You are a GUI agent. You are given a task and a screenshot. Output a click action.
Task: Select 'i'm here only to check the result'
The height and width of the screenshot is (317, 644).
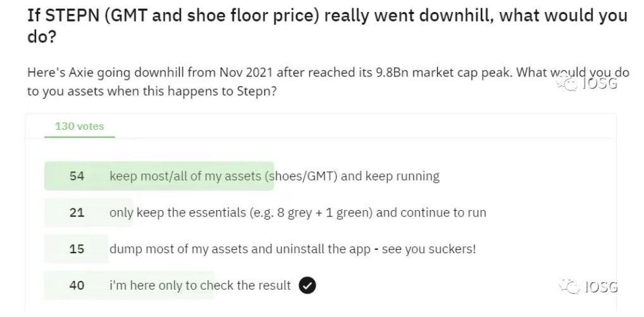pos(200,285)
